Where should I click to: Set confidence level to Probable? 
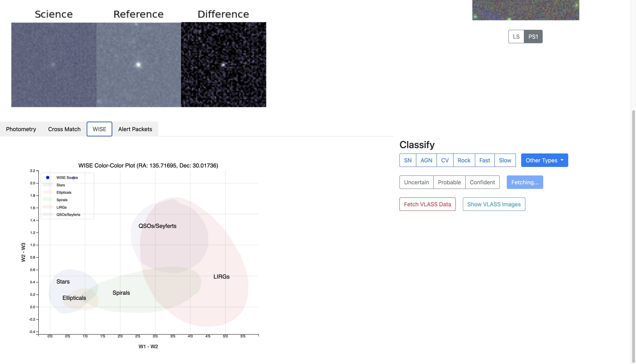tap(449, 182)
